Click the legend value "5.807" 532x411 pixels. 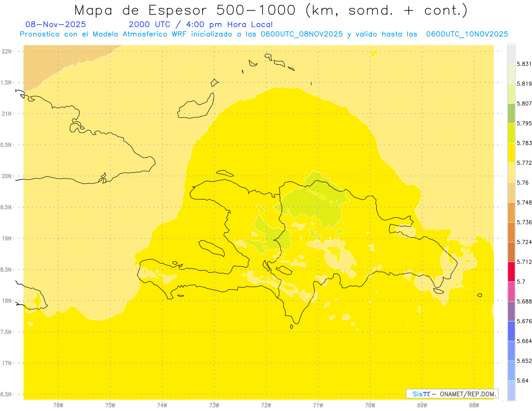pyautogui.click(x=524, y=103)
